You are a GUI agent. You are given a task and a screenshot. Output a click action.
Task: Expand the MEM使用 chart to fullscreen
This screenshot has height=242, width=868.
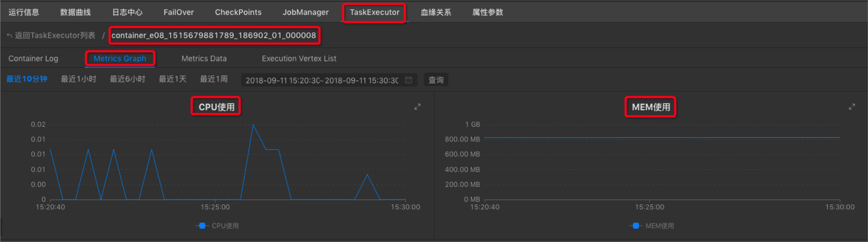(852, 107)
